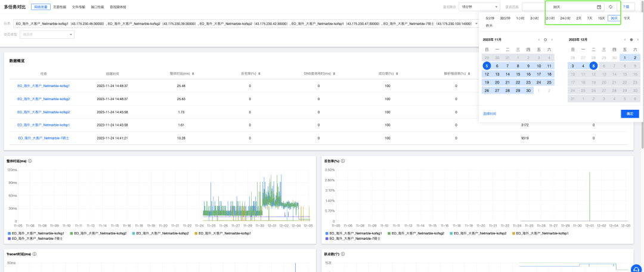The width and height of the screenshot is (644, 272).
Task: Select the 7天 quick range
Action: (x=590, y=18)
